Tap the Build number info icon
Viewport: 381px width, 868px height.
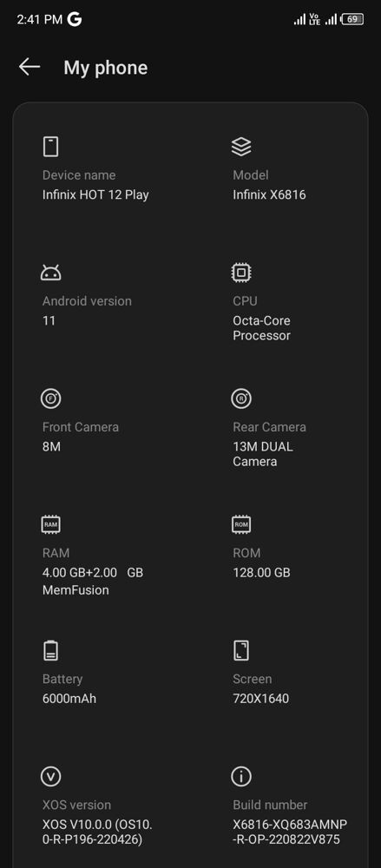241,777
